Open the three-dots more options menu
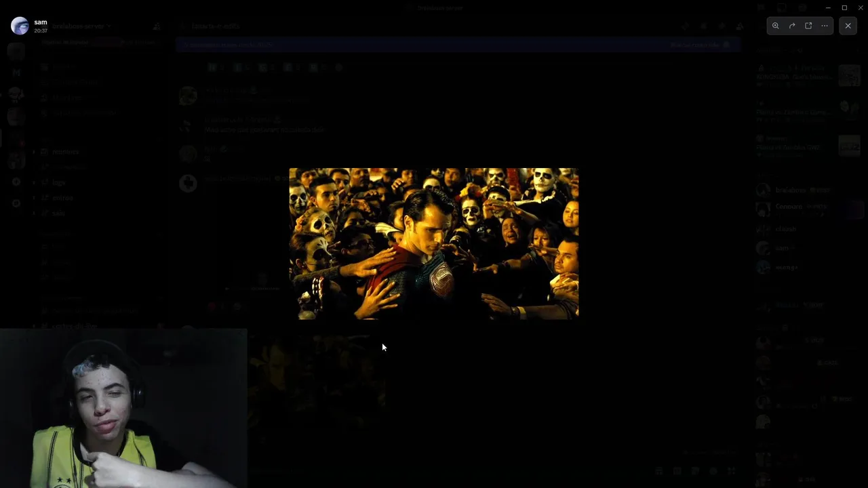Image resolution: width=868 pixels, height=488 pixels. 825,26
